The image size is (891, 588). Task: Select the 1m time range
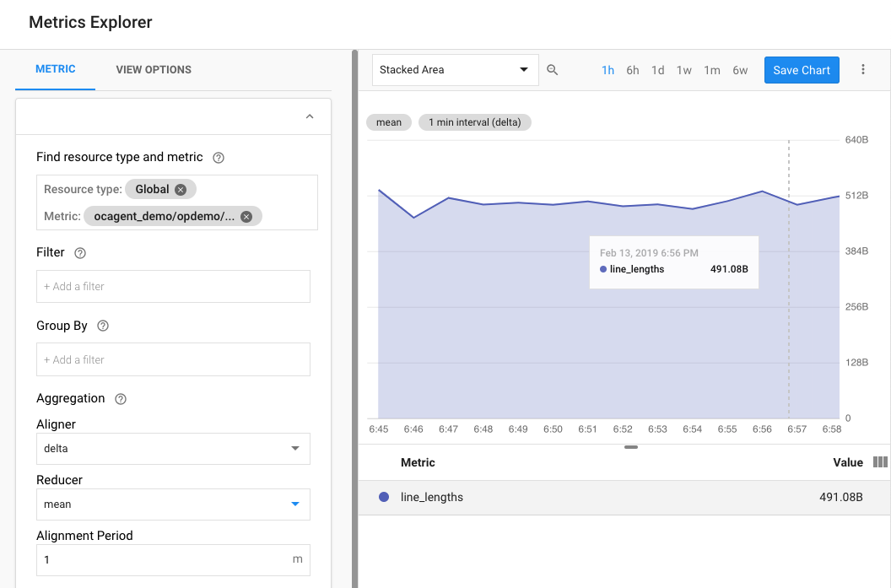pos(712,71)
